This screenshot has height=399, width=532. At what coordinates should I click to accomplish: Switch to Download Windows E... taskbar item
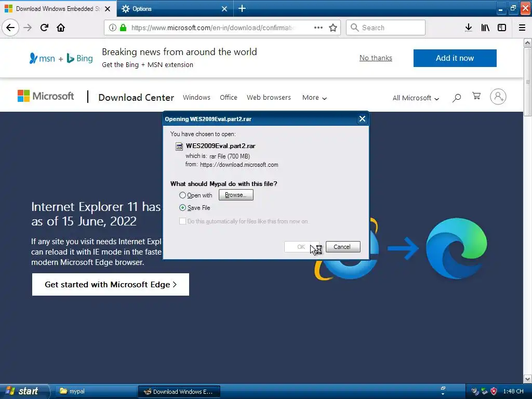tap(179, 392)
